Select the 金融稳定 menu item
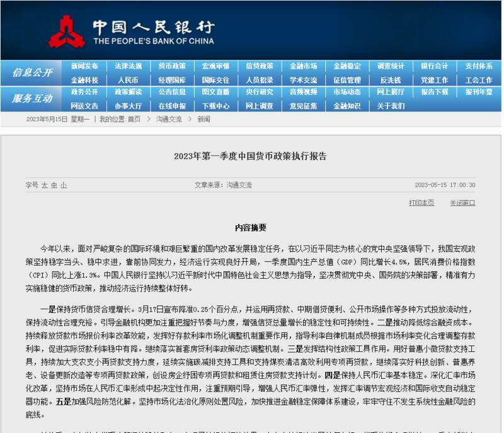 pos(347,66)
